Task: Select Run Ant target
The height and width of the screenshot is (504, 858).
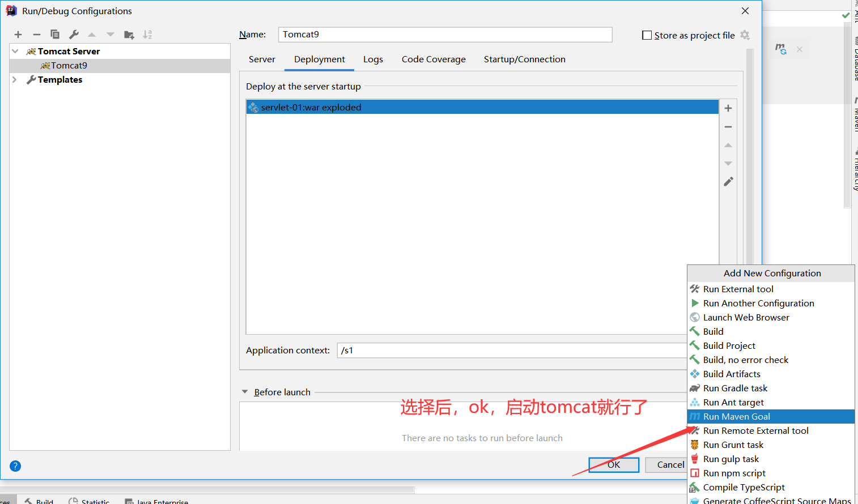Action: 771,403
